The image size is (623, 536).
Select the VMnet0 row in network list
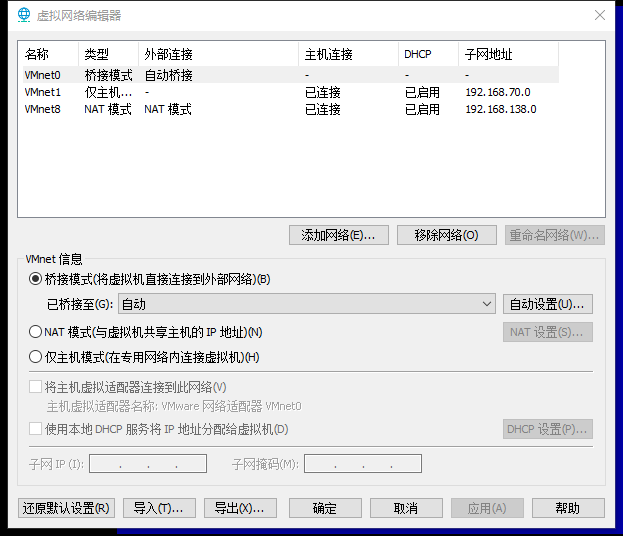coord(43,75)
